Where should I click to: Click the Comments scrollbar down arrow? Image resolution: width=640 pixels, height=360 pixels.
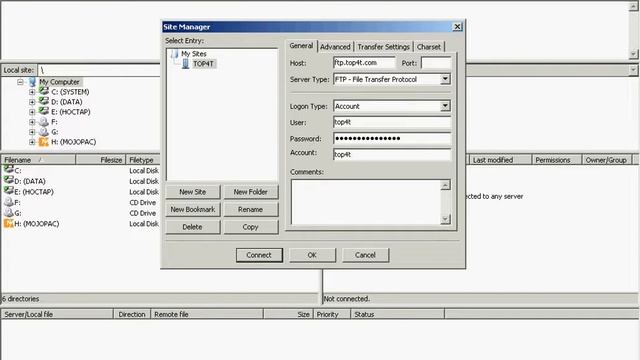(445, 219)
